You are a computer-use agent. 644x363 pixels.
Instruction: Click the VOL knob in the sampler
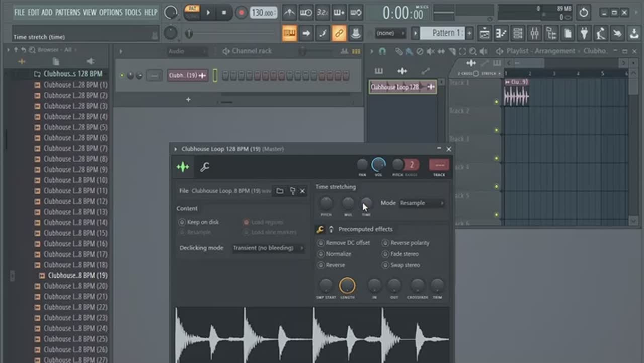point(378,165)
